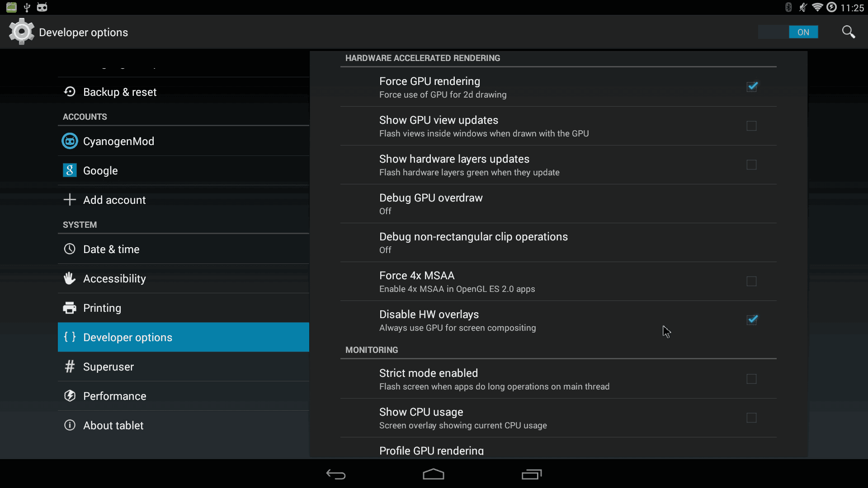Screen dimensions: 868x488
Task: Click the Printing printer icon
Action: tap(70, 307)
